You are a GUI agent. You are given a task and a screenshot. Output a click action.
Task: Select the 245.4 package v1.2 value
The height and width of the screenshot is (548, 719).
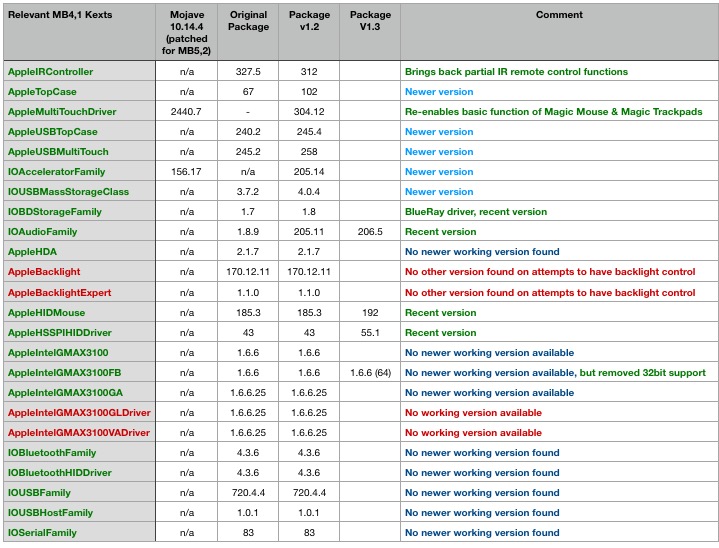pos(309,132)
